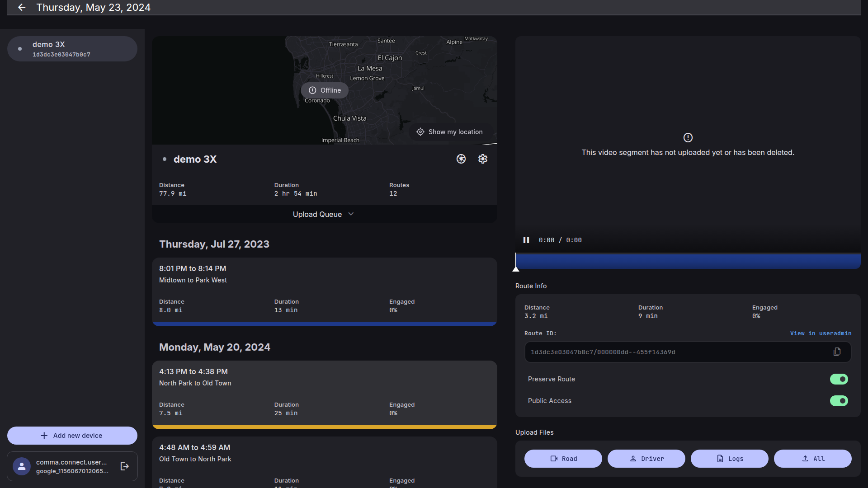
Task: Disable the Public Access toggle
Action: pyautogui.click(x=839, y=401)
